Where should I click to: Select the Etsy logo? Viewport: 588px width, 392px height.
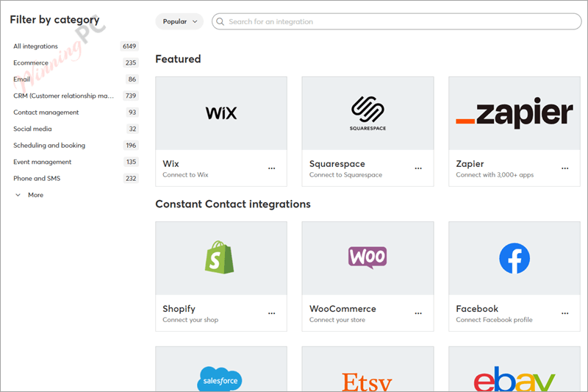(367, 382)
